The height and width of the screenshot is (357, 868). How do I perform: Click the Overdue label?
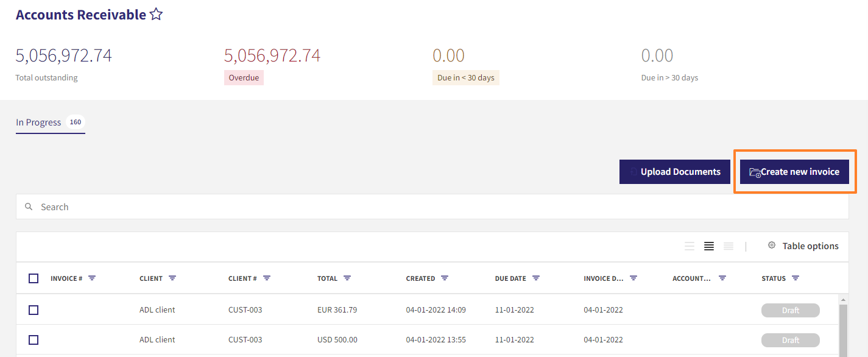click(x=244, y=78)
